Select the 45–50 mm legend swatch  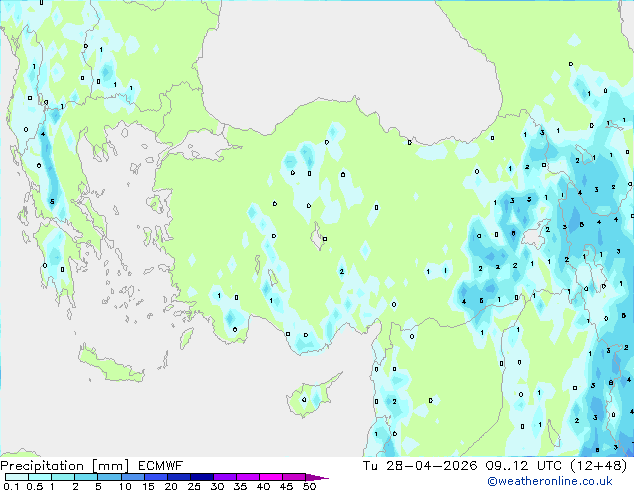pos(294,477)
